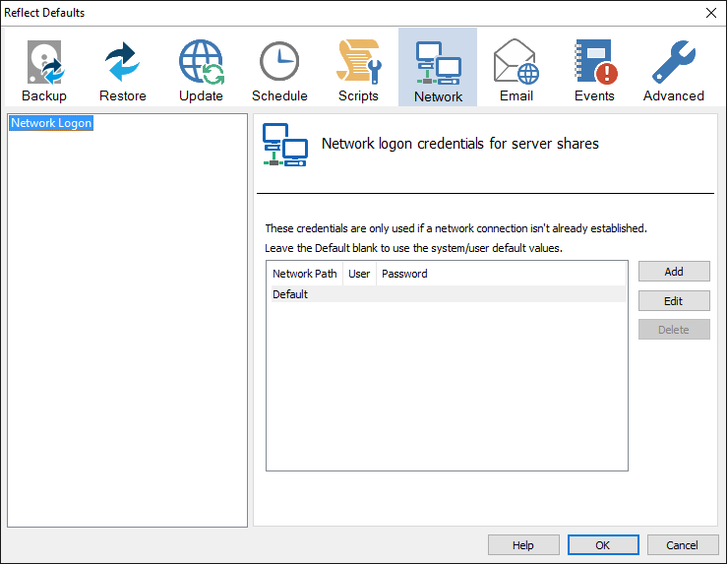This screenshot has height=564, width=728.
Task: Click the Edit credentials button
Action: (x=674, y=301)
